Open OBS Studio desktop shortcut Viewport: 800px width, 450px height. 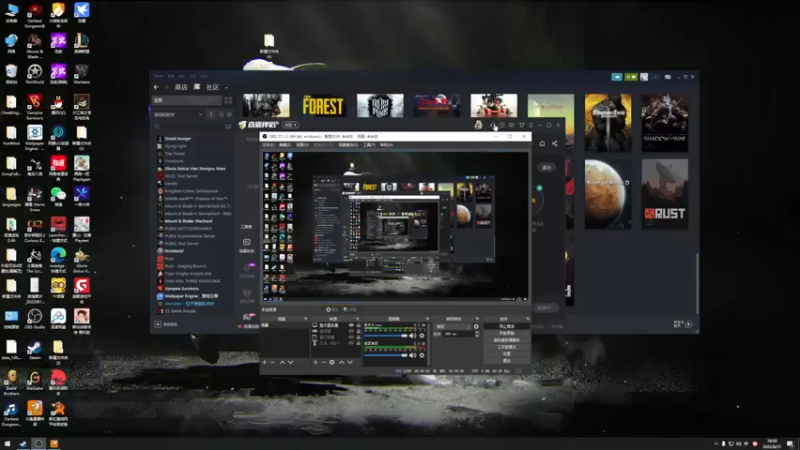[x=35, y=319]
